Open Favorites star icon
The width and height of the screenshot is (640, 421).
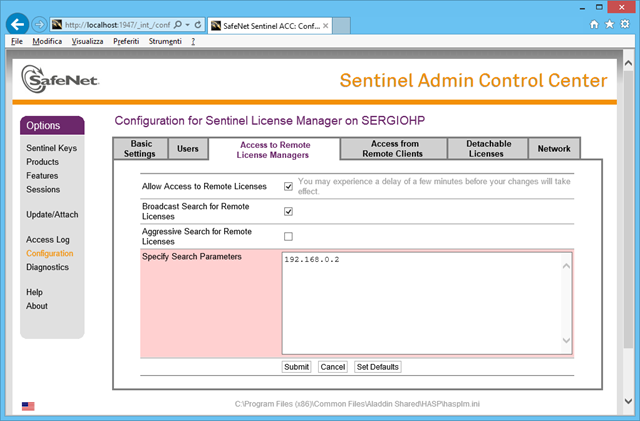tap(609, 25)
